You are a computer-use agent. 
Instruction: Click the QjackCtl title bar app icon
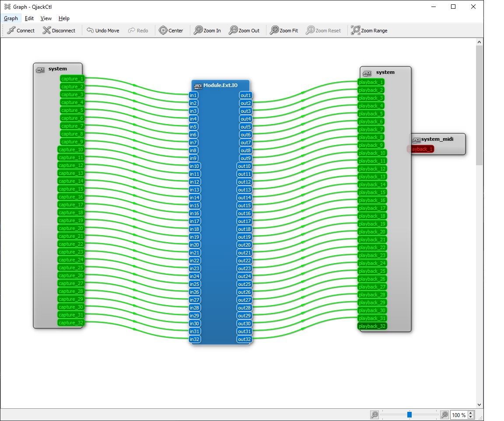click(x=7, y=7)
